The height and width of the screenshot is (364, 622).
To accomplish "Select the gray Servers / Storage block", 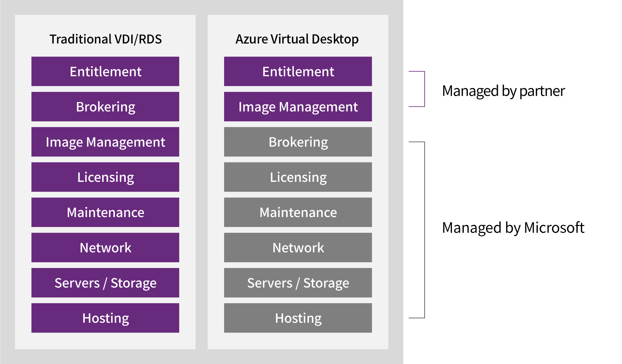I will point(298,283).
